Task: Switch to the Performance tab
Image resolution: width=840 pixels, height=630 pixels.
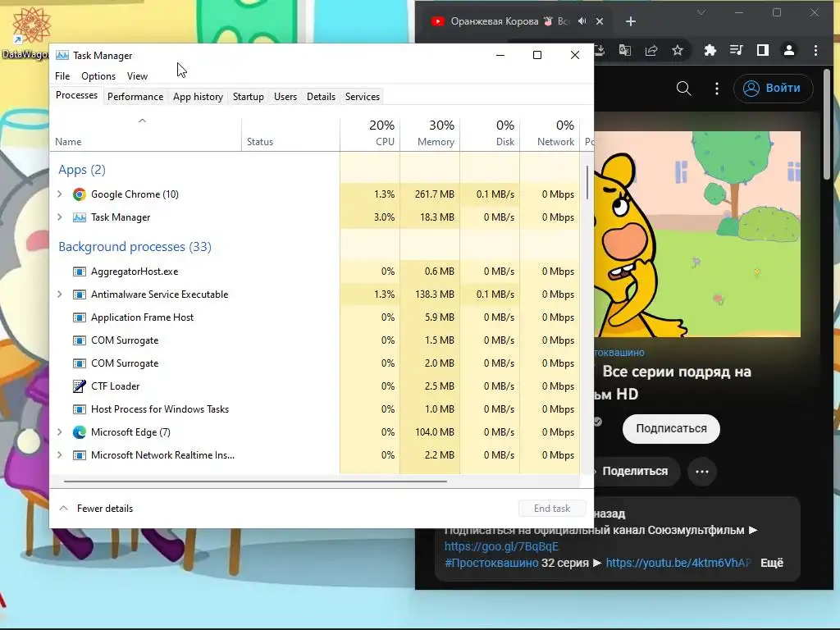Action: [135, 97]
